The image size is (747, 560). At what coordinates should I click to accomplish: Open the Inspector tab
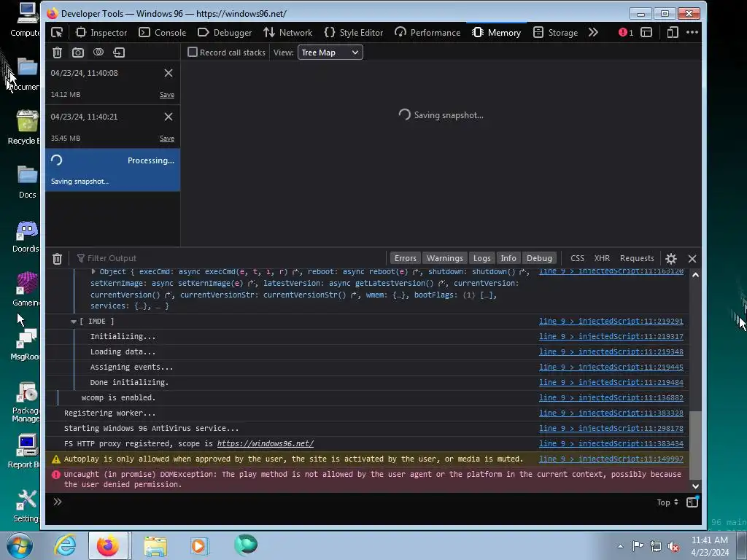[101, 32]
